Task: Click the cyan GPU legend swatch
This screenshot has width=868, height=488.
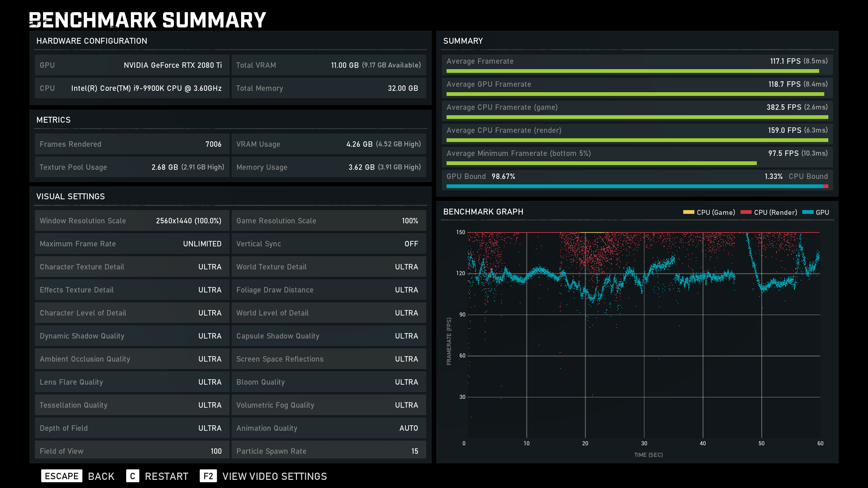Action: (808, 212)
